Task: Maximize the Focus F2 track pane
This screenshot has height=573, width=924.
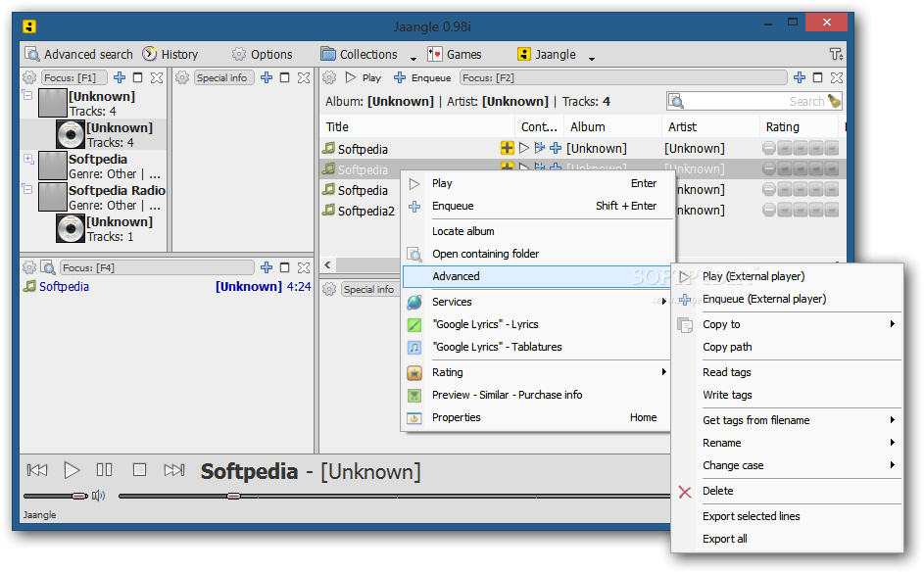Action: (x=818, y=77)
